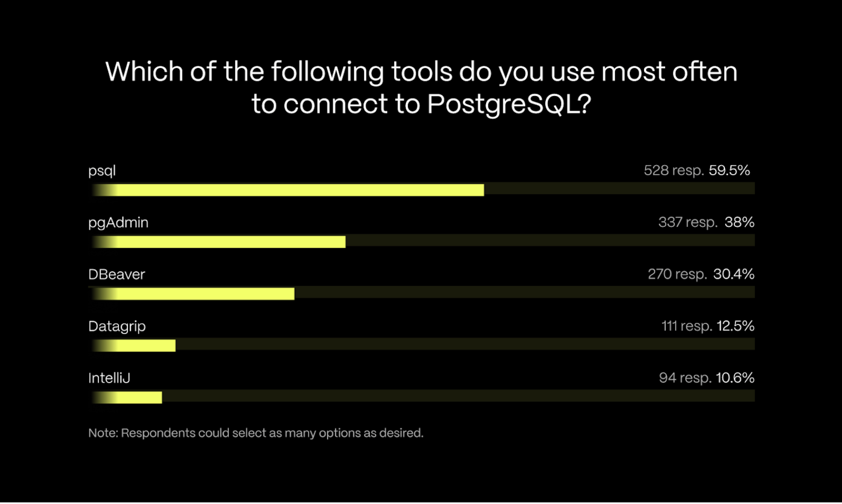Image resolution: width=842 pixels, height=504 pixels.
Task: Click the note about respondents' options
Action: pos(256,433)
